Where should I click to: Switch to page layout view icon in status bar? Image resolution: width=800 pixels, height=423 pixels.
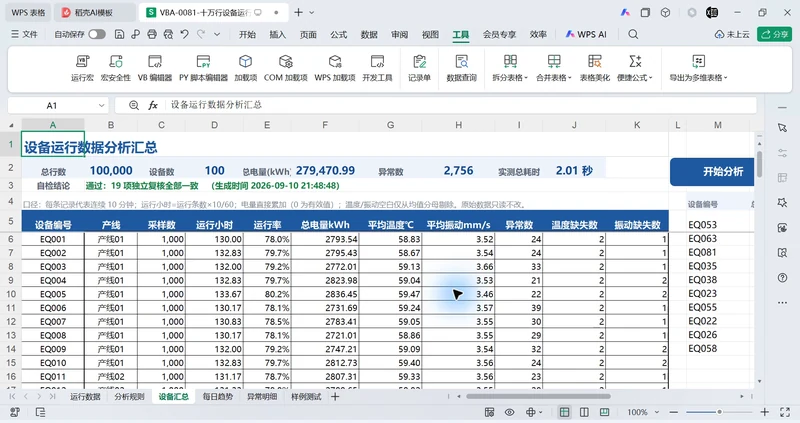[x=584, y=412]
